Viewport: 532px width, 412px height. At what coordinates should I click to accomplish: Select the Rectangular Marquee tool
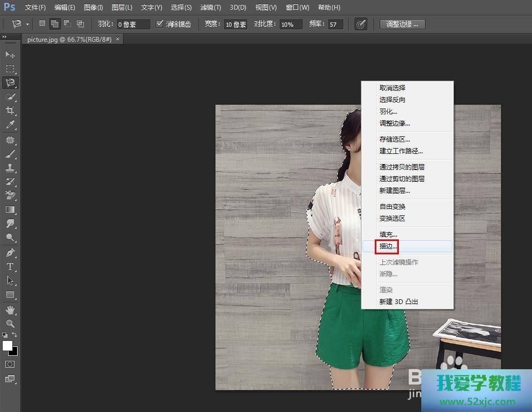(10, 69)
